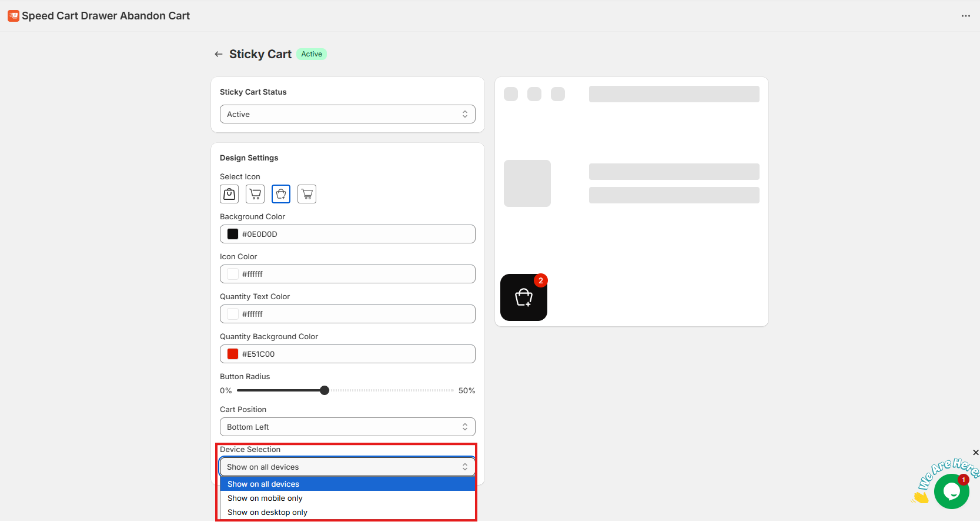Screen dimensions: 980x522
Task: Open the three-dot menu at top right
Action: (x=965, y=16)
